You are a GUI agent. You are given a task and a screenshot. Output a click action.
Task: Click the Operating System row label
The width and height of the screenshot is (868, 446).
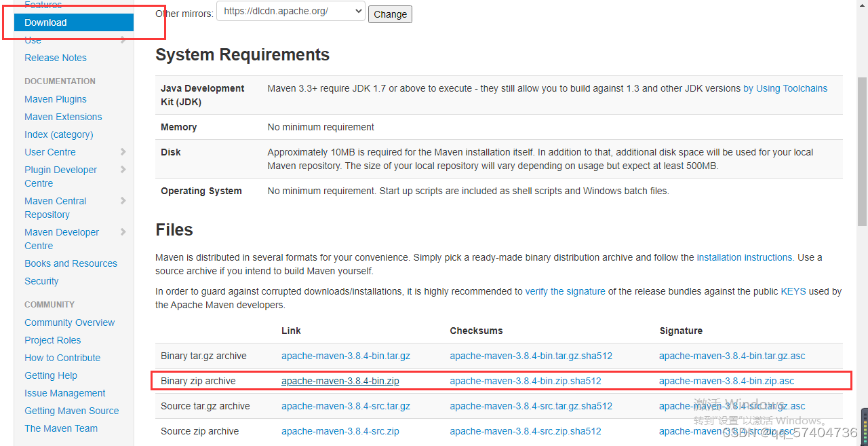click(201, 191)
